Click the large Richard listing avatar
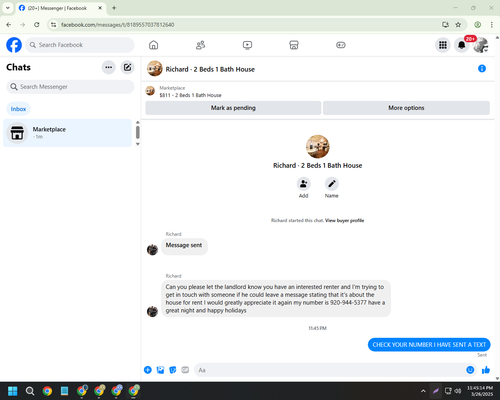 pos(318,147)
